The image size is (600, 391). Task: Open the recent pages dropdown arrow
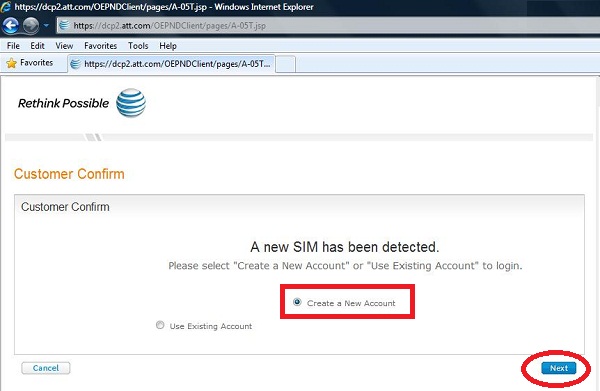46,26
